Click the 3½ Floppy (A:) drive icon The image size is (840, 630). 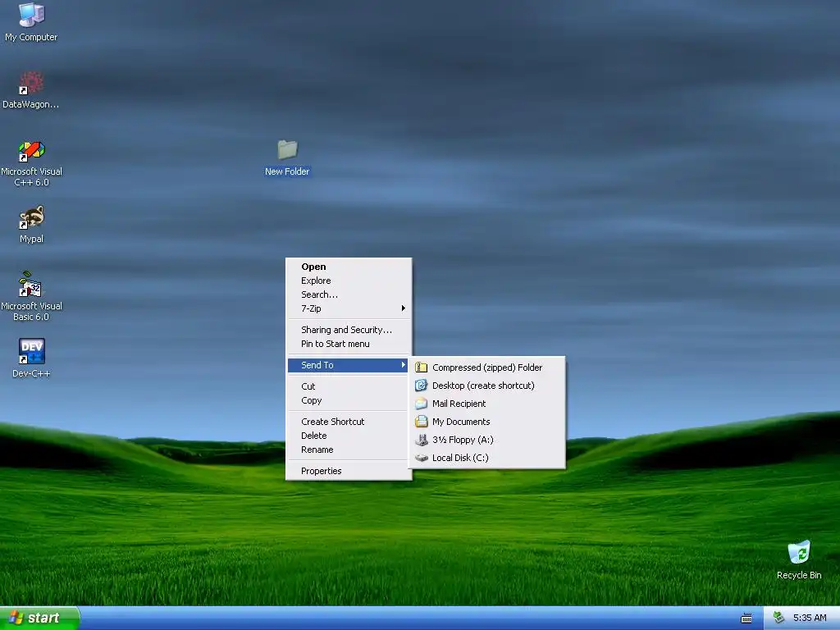click(421, 440)
